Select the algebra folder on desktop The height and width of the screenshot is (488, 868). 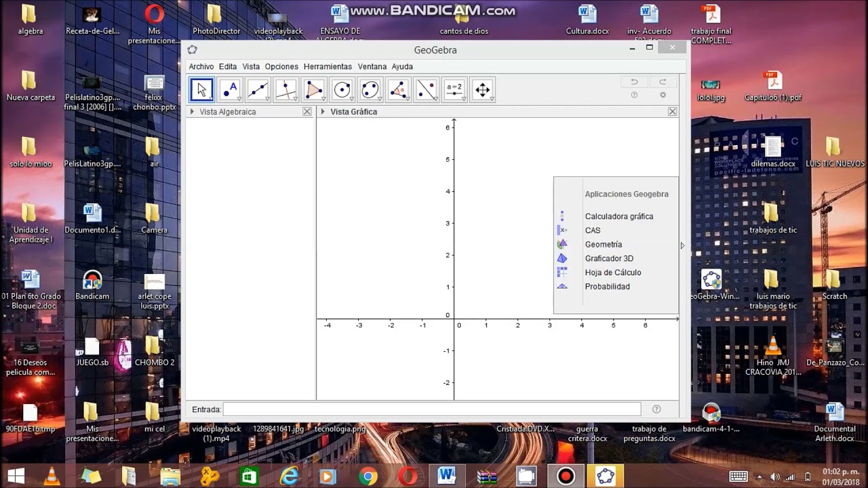tap(30, 20)
